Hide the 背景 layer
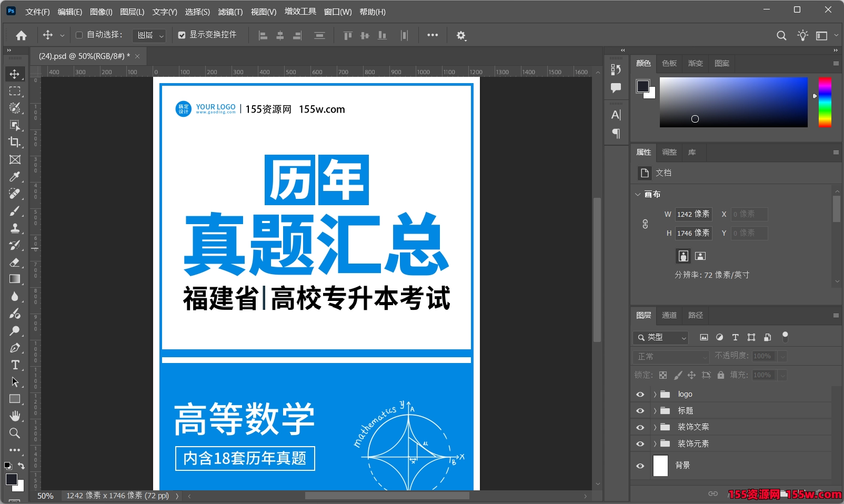The width and height of the screenshot is (844, 504). click(640, 466)
